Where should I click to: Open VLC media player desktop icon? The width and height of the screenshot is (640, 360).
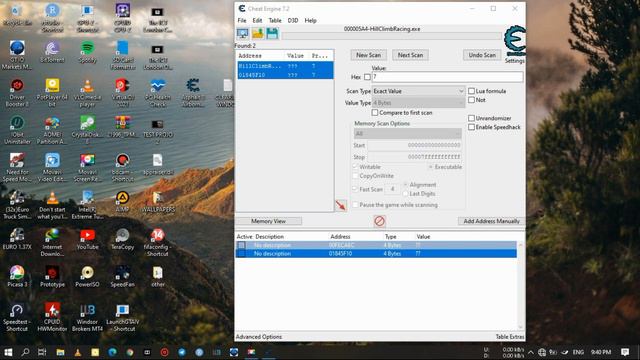click(x=87, y=93)
